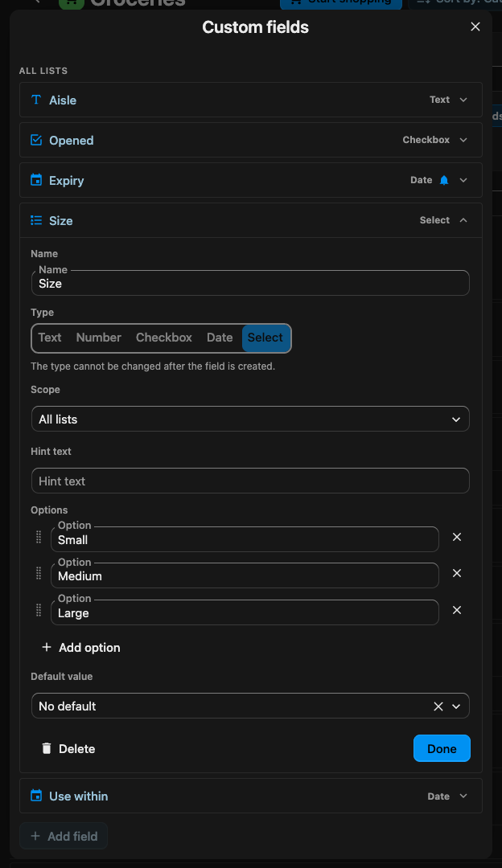502x868 pixels.
Task: Edit the Small option field
Action: point(245,539)
